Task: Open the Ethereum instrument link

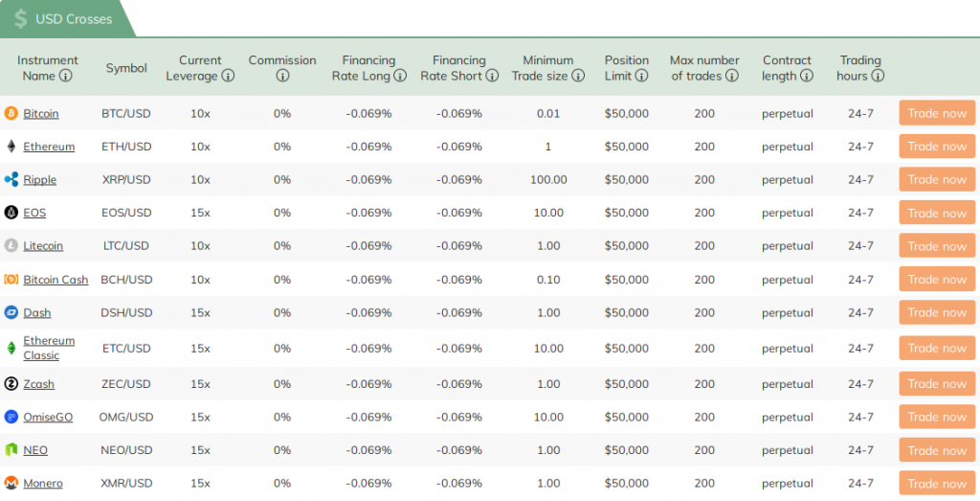Action: [49, 147]
